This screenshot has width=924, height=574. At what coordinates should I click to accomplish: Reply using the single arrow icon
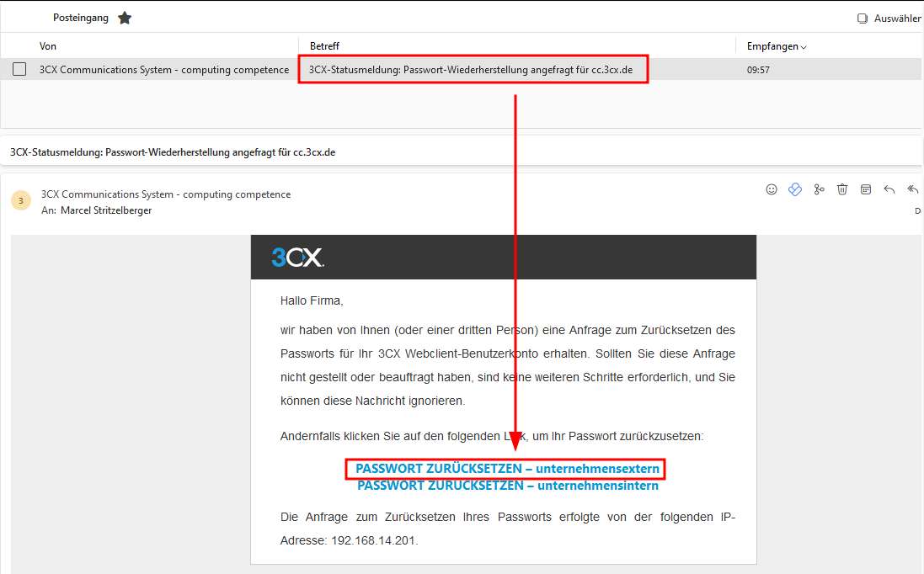point(889,189)
